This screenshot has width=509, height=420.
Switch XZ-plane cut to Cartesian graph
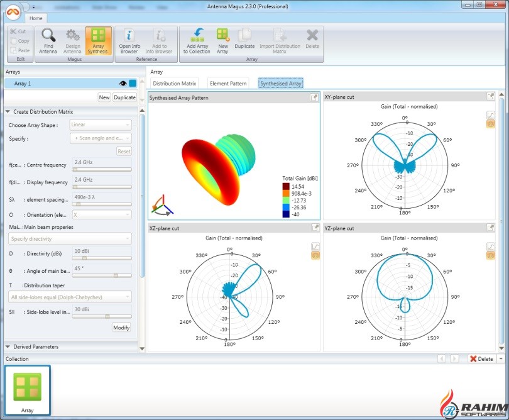pyautogui.click(x=315, y=246)
